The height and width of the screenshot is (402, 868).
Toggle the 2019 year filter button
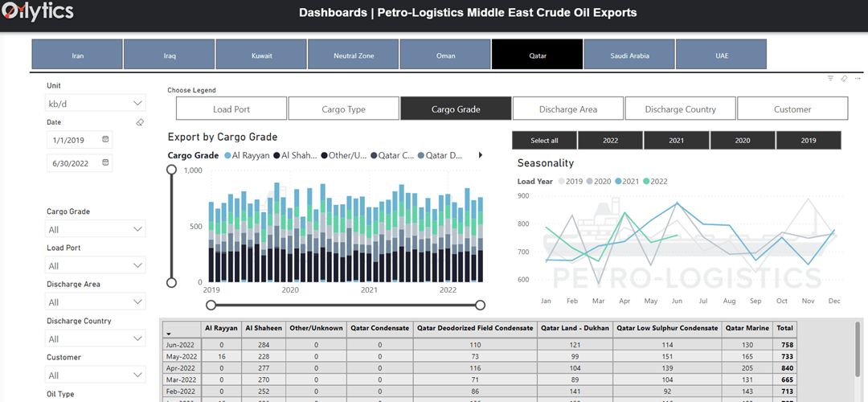point(809,141)
